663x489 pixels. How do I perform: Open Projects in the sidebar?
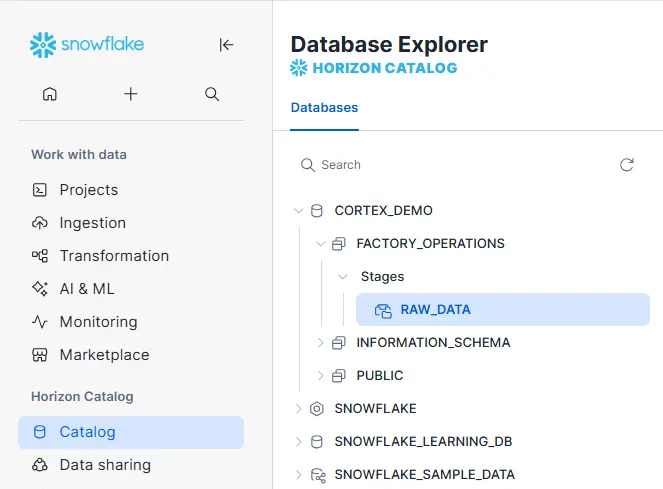[88, 190]
